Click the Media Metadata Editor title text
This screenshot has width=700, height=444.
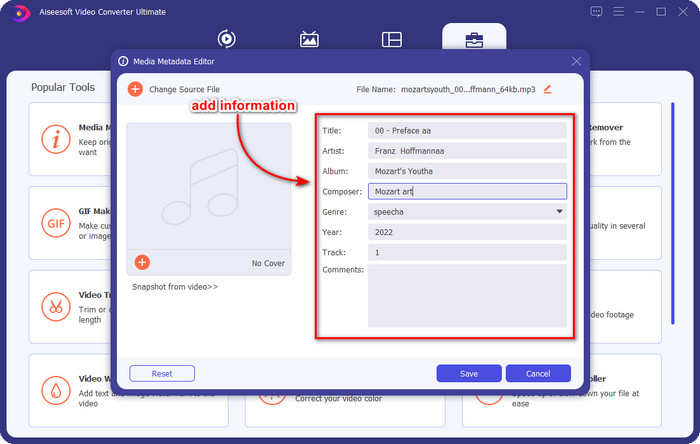pos(174,61)
